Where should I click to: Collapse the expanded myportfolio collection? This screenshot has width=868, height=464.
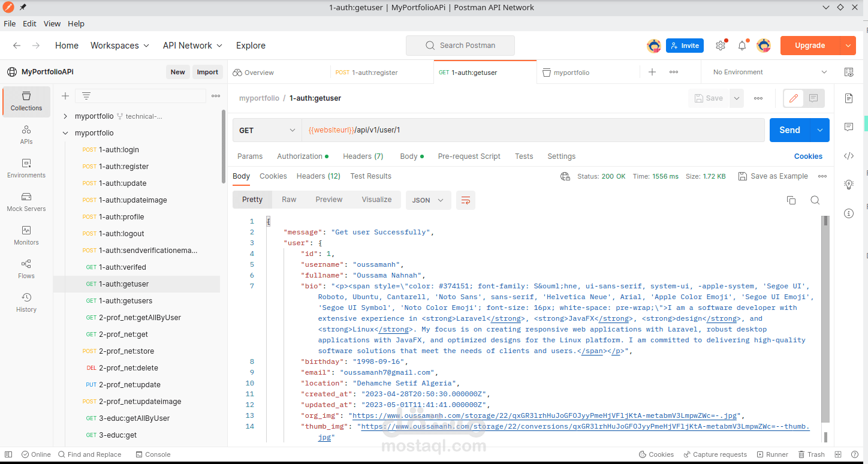65,133
